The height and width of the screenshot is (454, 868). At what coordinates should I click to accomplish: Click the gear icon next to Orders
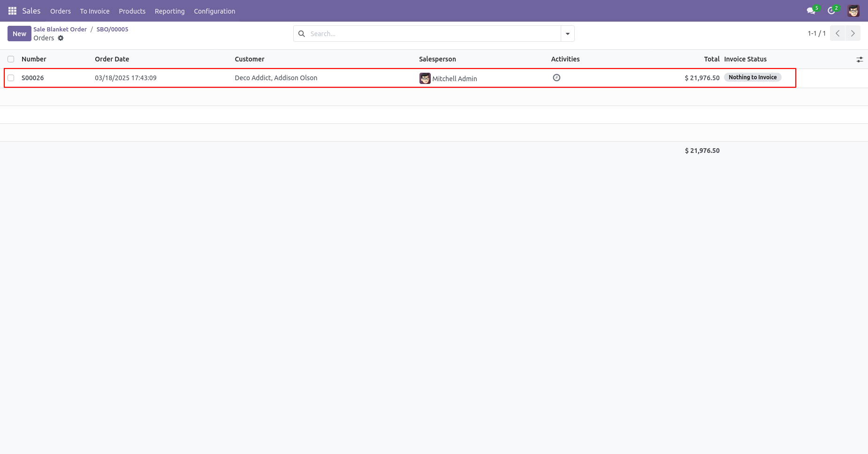point(61,38)
